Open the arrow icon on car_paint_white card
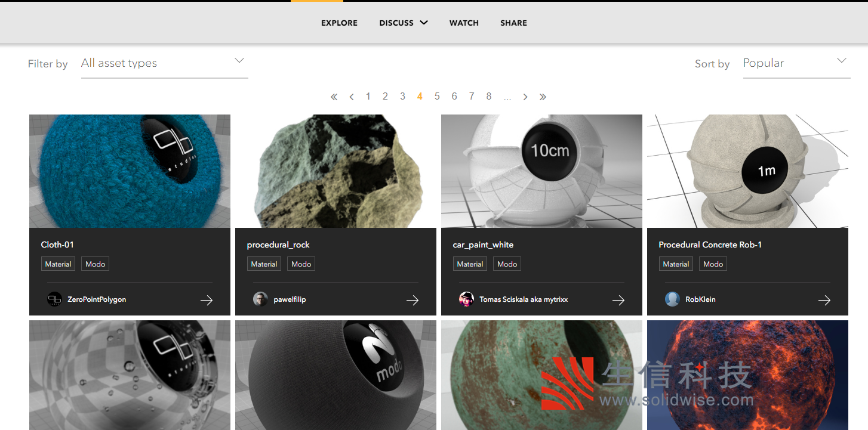 (x=618, y=300)
